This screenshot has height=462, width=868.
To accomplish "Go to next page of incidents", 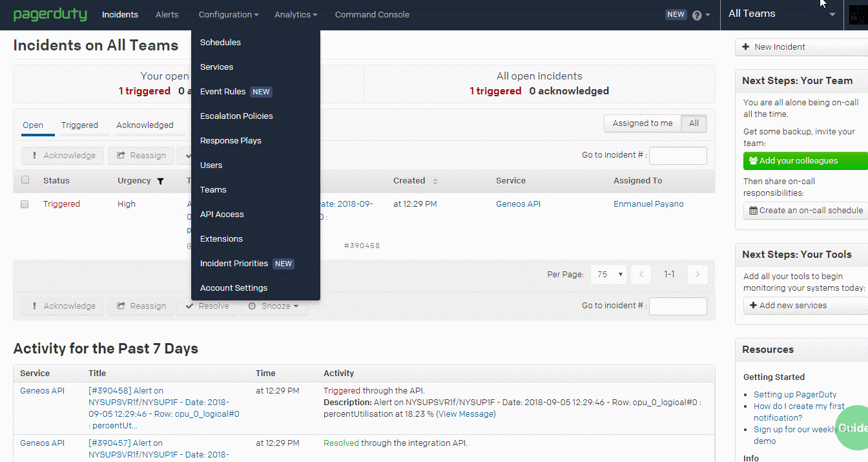I will [697, 274].
